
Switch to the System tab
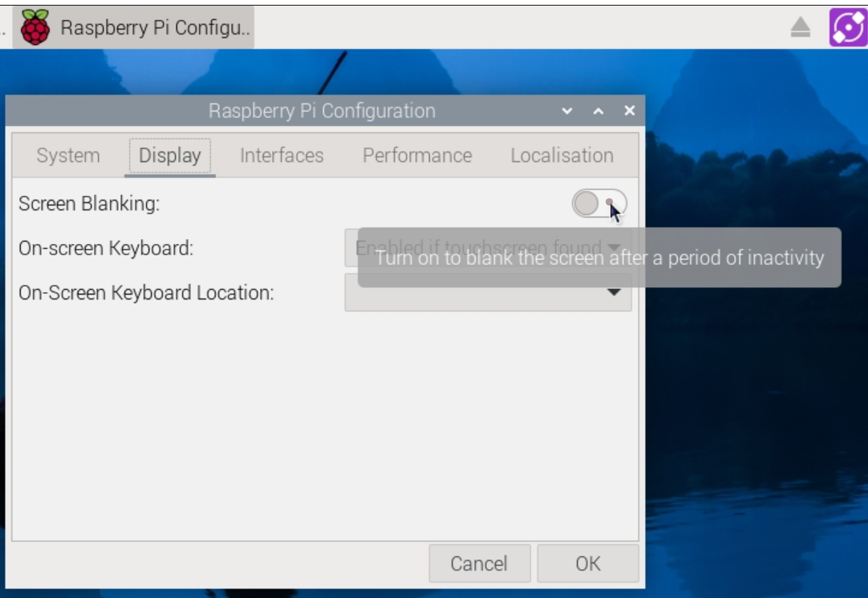(x=68, y=156)
